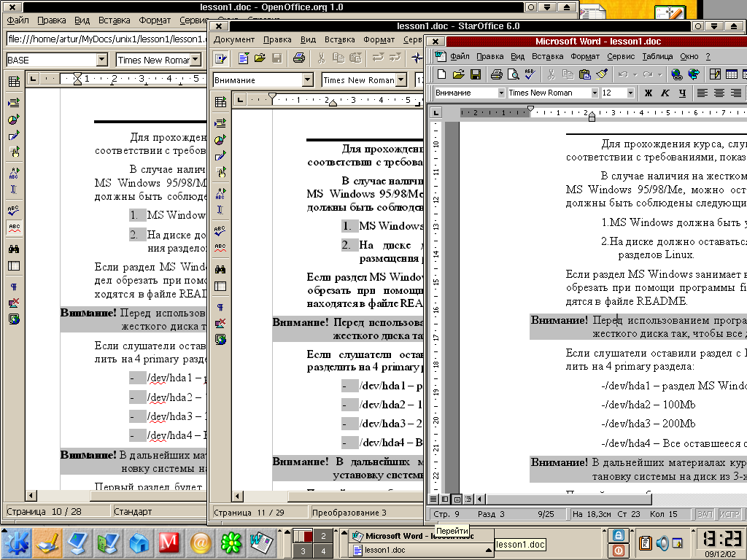Switch to virtual desktop 4
Image resolution: width=747 pixels, height=560 pixels.
323,551
